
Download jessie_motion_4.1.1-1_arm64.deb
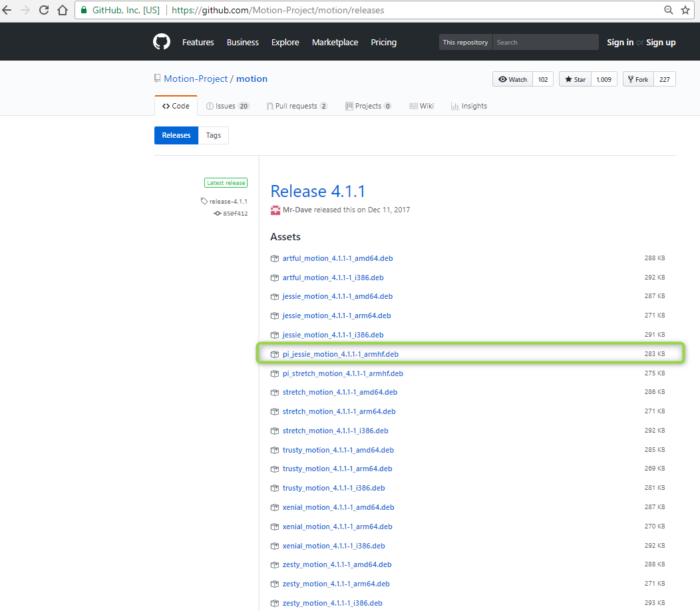[337, 315]
